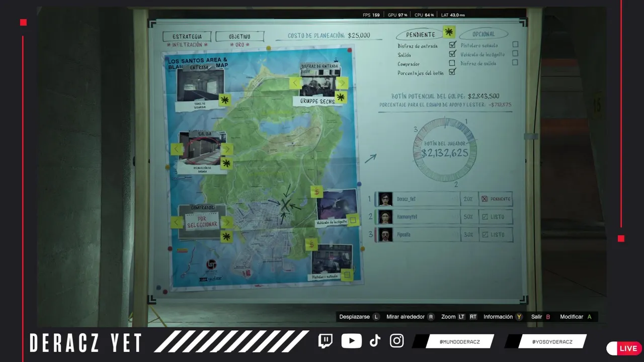Click the L stick icon for Desplazarse

[375, 317]
